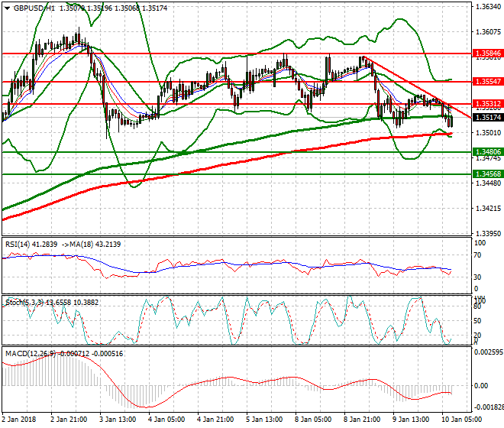Click the MACD scale value 0.002595
Screen dimensions: 504x428
488,352
